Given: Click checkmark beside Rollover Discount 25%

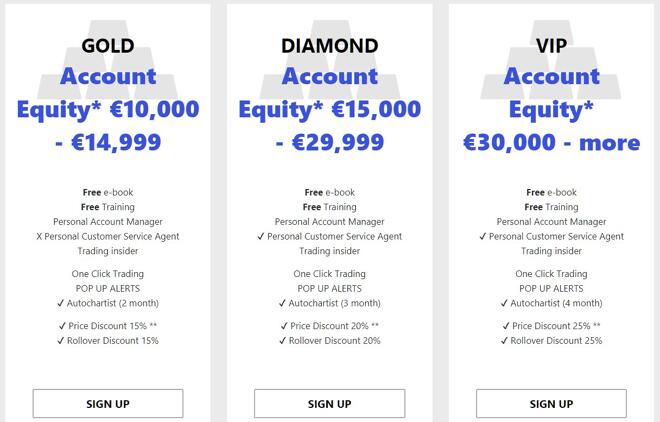Looking at the screenshot, I should coord(504,340).
